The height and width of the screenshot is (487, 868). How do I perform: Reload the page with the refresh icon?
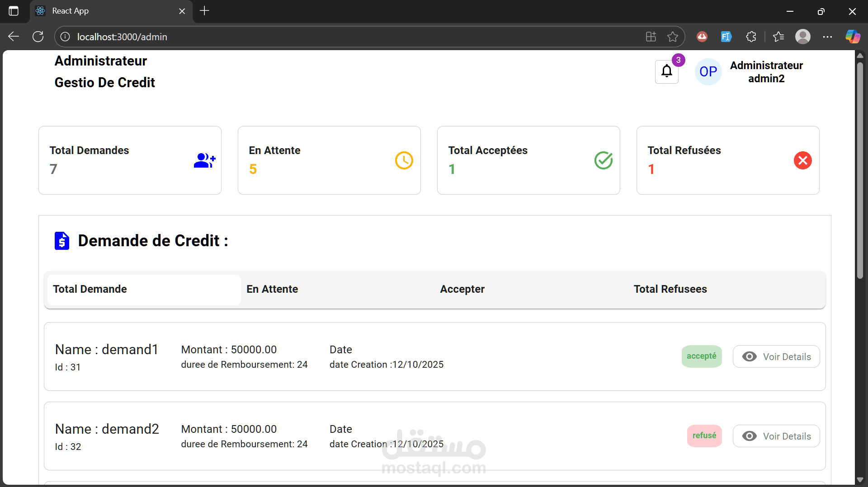38,37
